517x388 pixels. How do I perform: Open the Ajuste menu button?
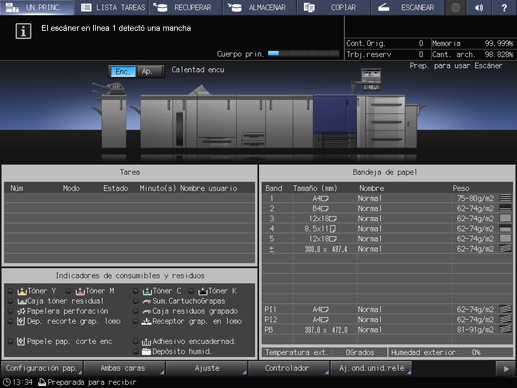206,368
